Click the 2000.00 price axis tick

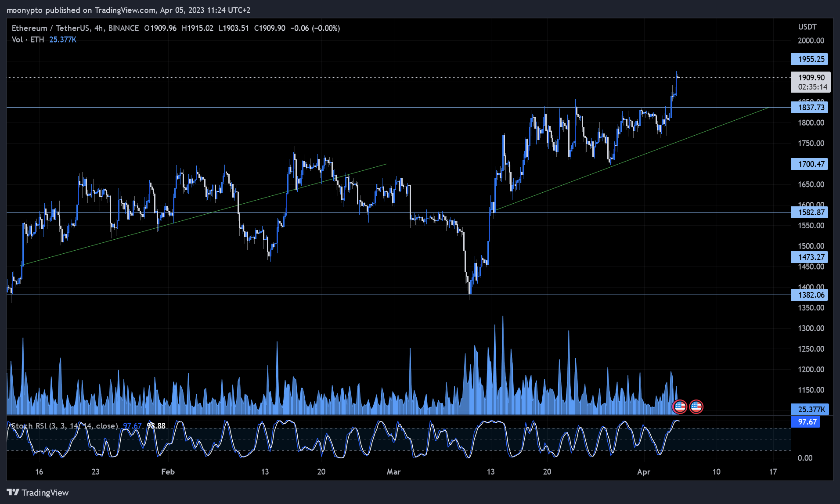click(811, 40)
